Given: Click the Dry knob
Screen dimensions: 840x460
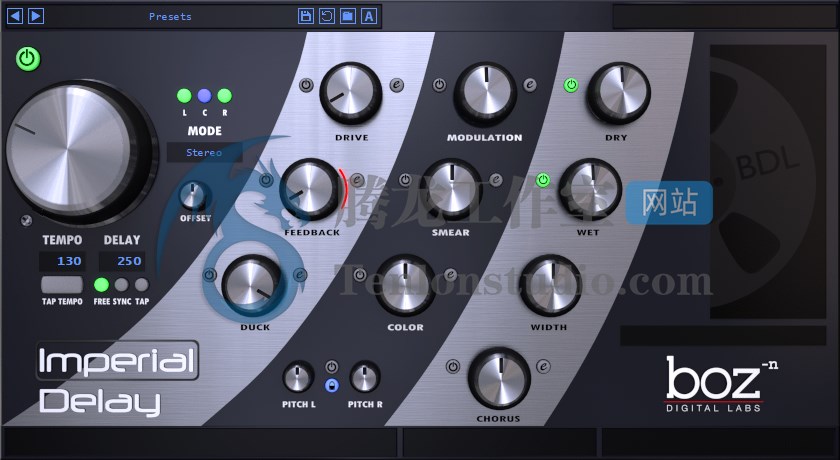Looking at the screenshot, I should [x=619, y=93].
